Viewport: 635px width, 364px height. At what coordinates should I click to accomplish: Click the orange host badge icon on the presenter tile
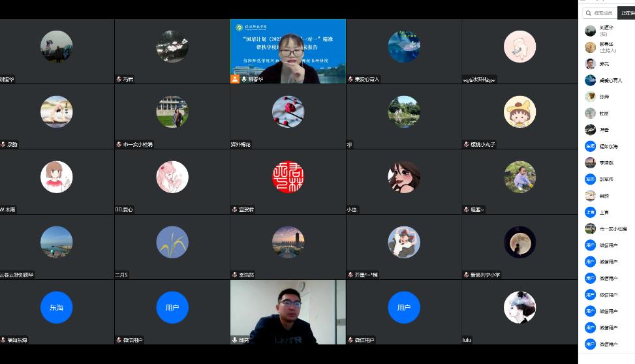tap(235, 79)
